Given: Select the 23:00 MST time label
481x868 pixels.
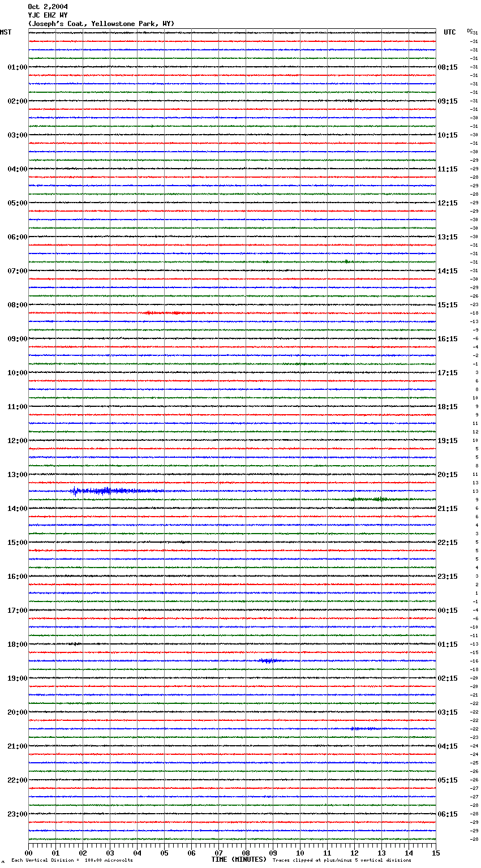Looking at the screenshot, I should coord(18,814).
